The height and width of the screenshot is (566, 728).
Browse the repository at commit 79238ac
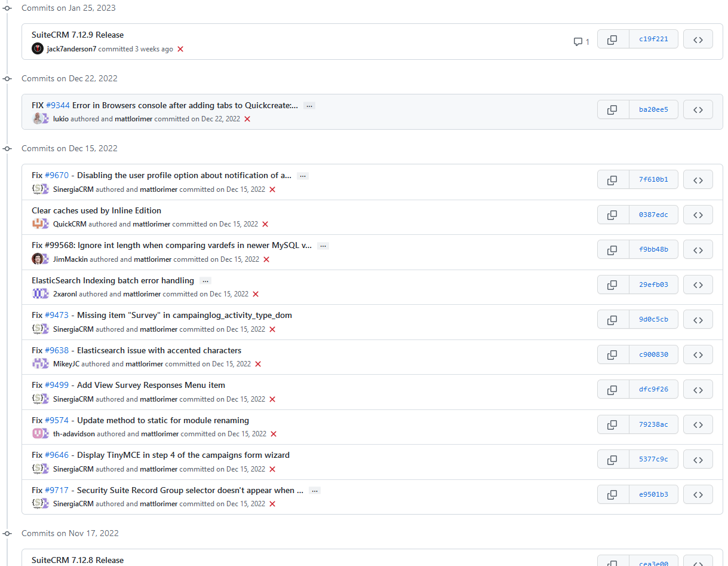click(698, 425)
